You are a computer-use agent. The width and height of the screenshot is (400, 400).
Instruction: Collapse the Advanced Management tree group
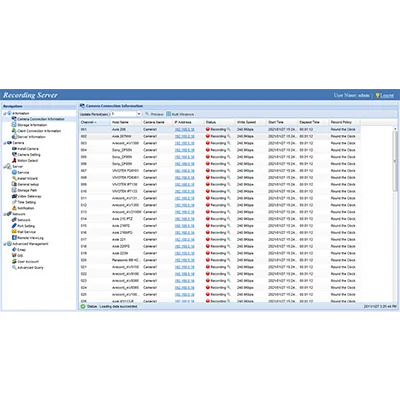tap(5, 244)
